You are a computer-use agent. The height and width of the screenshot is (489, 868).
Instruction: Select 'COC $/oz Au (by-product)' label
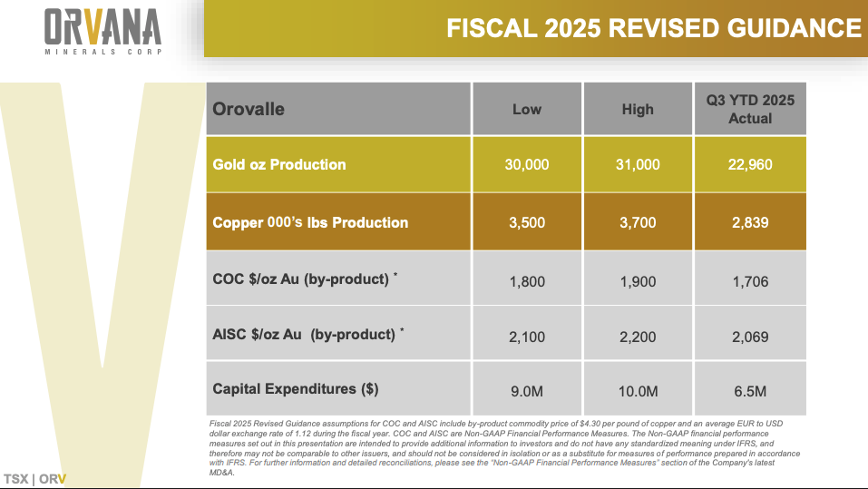pyautogui.click(x=305, y=279)
